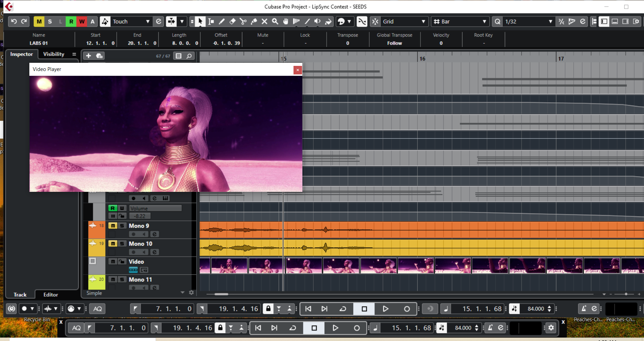Screen dimensions: 644x341
Task: Open Find Tracks magnifier icon
Action: [x=189, y=56]
